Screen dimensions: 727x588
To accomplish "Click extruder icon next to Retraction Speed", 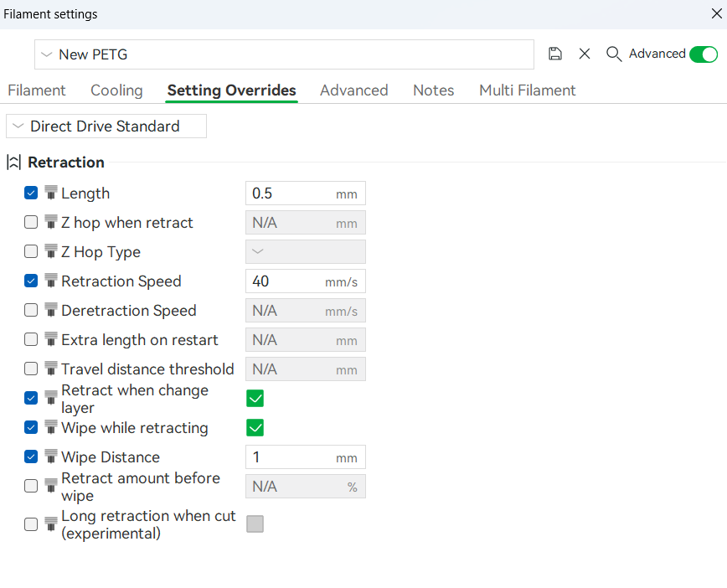I will point(51,280).
